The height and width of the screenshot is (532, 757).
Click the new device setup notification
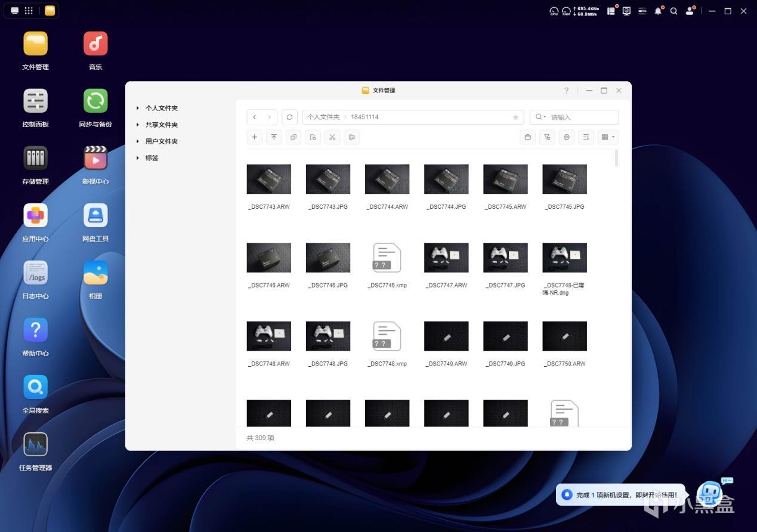pyautogui.click(x=620, y=494)
